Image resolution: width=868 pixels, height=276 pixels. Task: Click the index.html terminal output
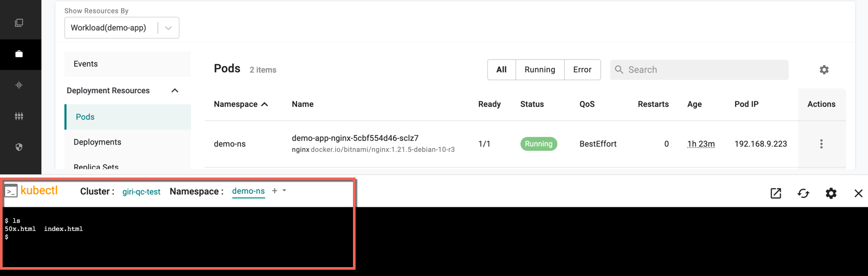63,229
